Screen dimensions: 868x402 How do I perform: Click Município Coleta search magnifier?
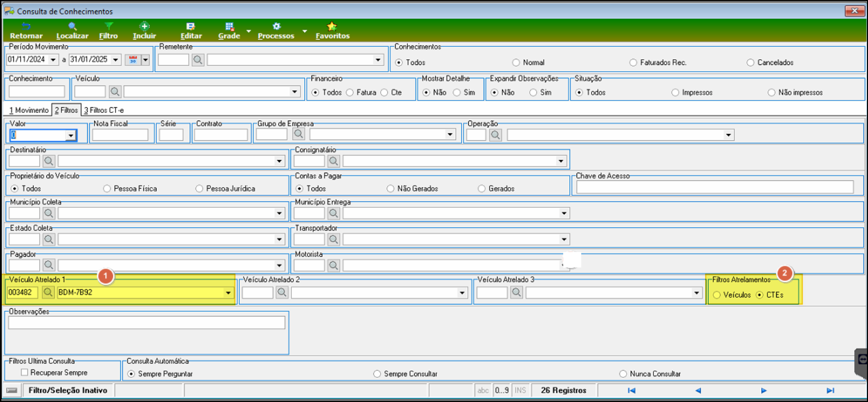[x=48, y=213]
